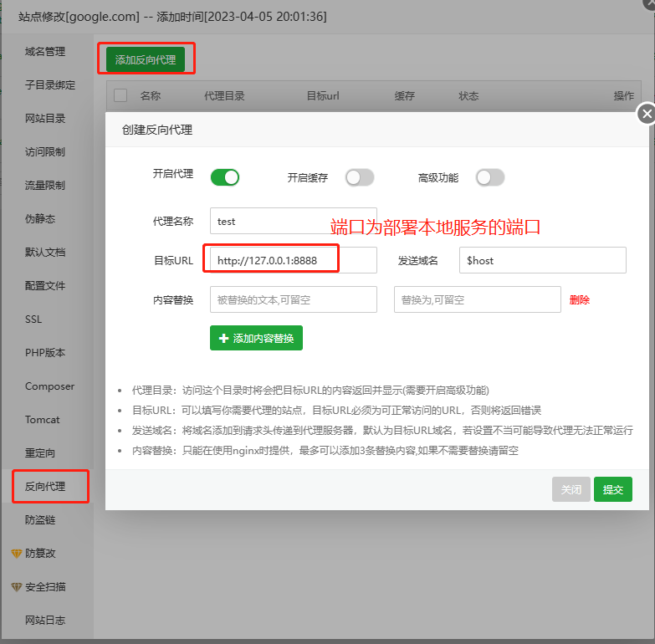Check the select-all checkbox in table header
The width and height of the screenshot is (655, 644).
point(120,96)
